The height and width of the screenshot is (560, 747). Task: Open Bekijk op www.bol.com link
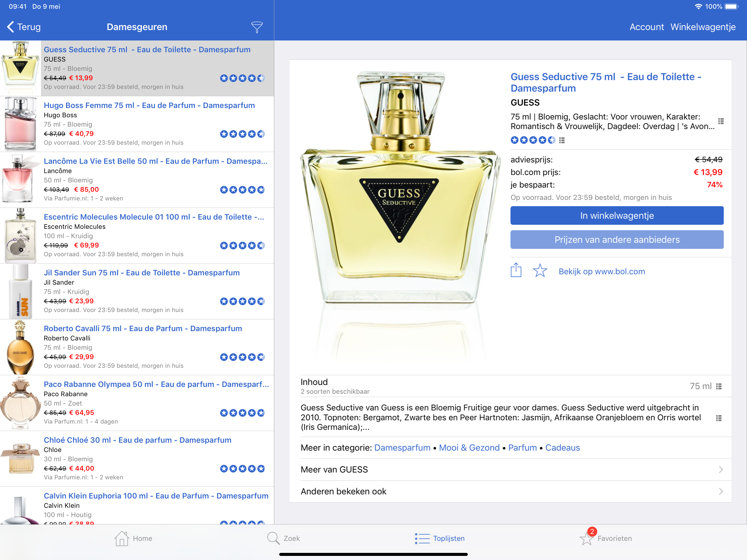[602, 272]
